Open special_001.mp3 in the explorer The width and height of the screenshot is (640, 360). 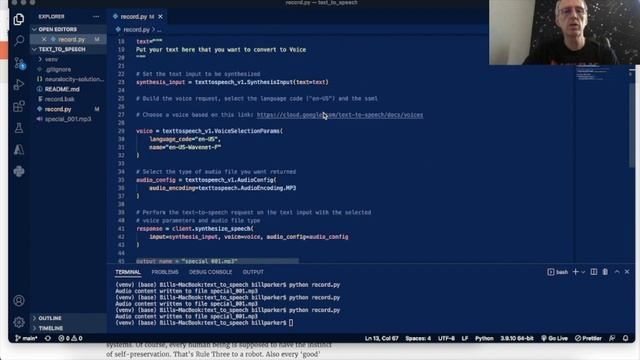68,119
